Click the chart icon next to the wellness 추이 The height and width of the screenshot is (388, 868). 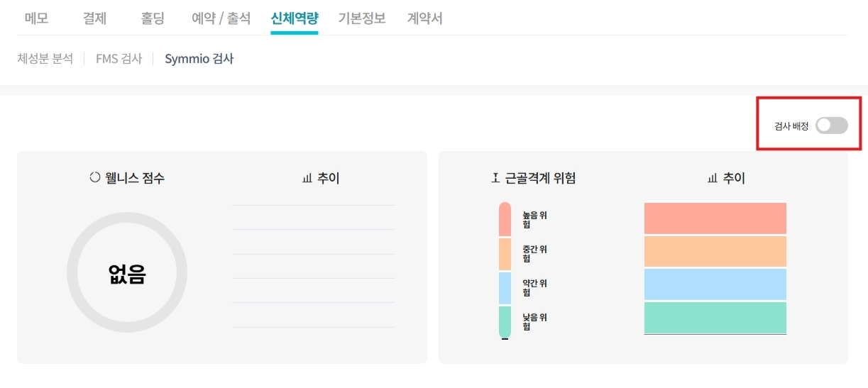pyautogui.click(x=307, y=179)
